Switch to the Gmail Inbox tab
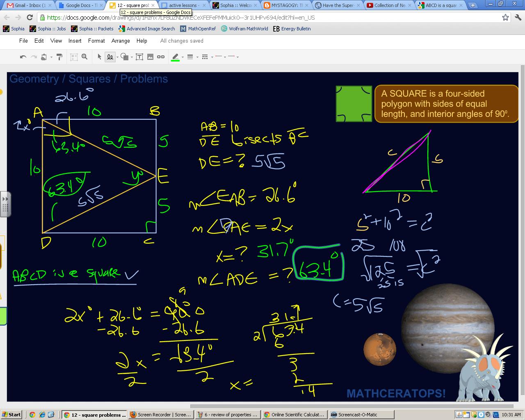The height and width of the screenshot is (420, 525). pyautogui.click(x=29, y=5)
